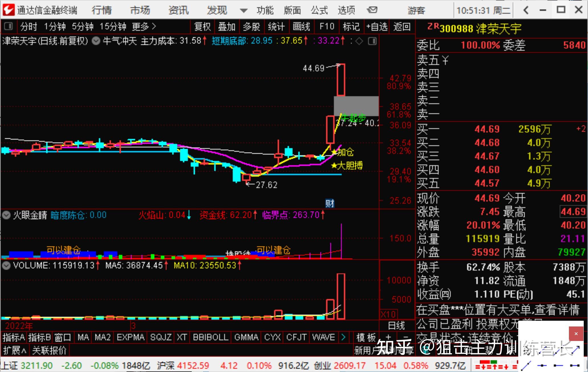Click the 财 finance marker on chart
This screenshot has height=372, width=588.
point(330,203)
